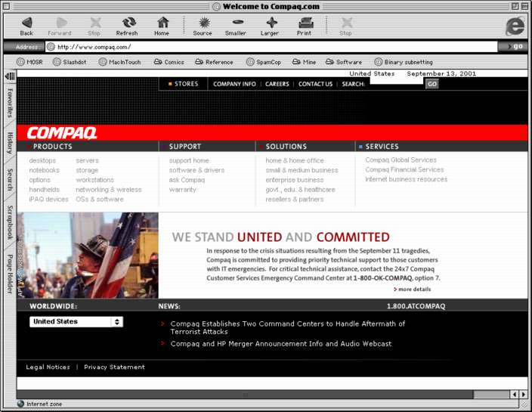The width and height of the screenshot is (532, 412).
Task: Click the GO search button
Action: click(431, 84)
